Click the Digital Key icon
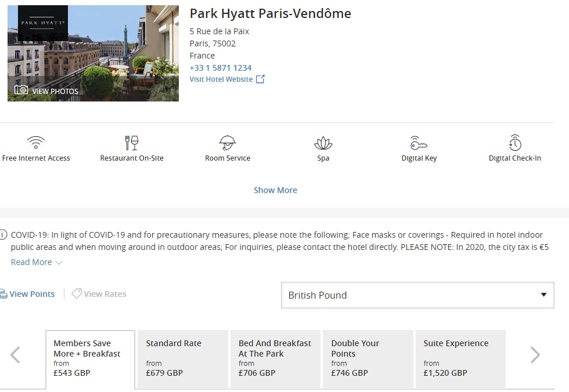 click(x=419, y=143)
